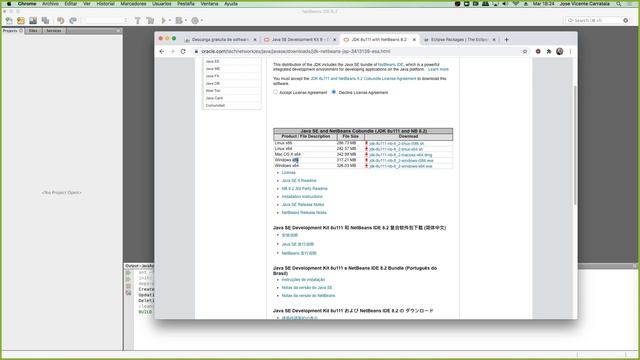Open Historial menu in menu bar
This screenshot has width=640, height=360.
coord(105,4)
